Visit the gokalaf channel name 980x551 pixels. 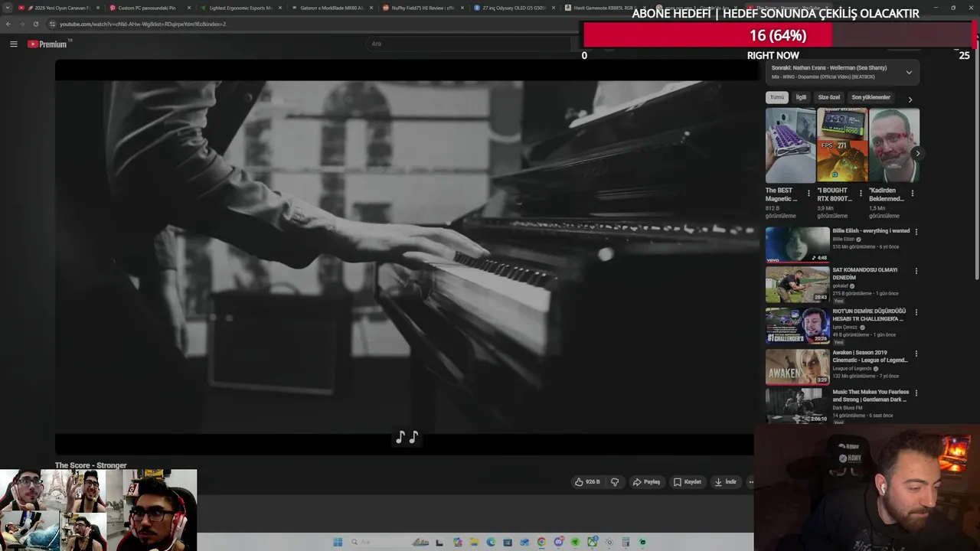click(x=840, y=286)
